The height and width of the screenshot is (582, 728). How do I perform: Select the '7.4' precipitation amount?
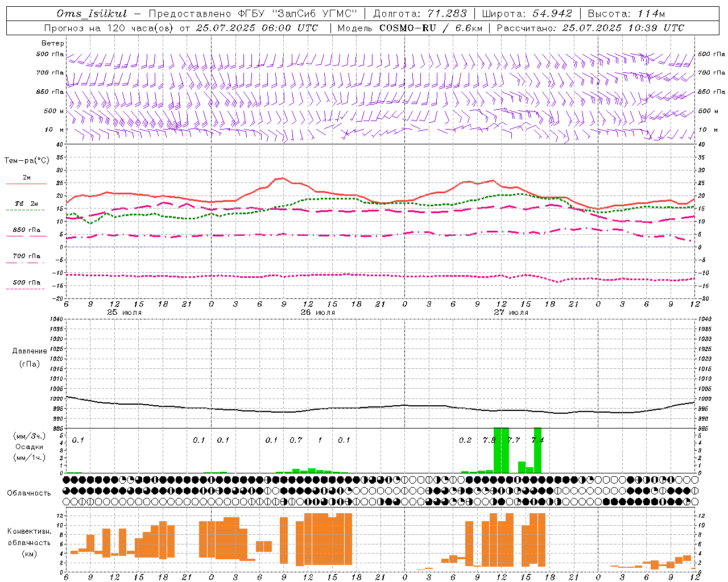pos(537,440)
